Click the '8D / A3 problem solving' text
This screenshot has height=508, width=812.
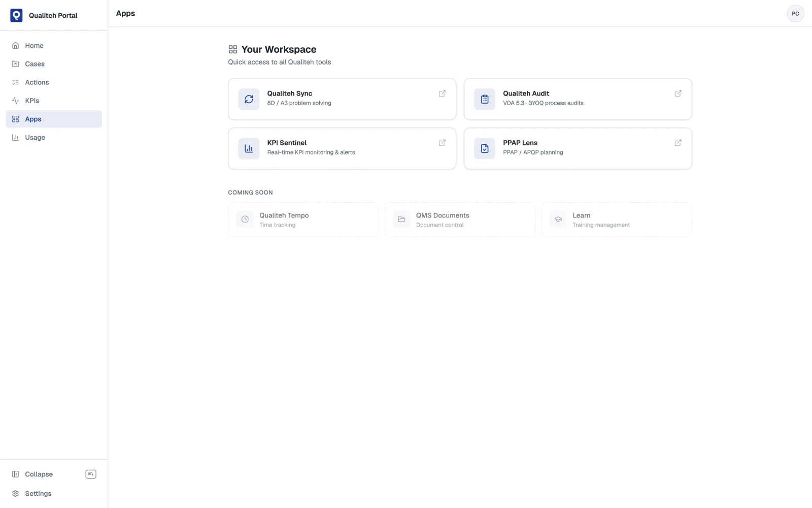[x=299, y=103]
